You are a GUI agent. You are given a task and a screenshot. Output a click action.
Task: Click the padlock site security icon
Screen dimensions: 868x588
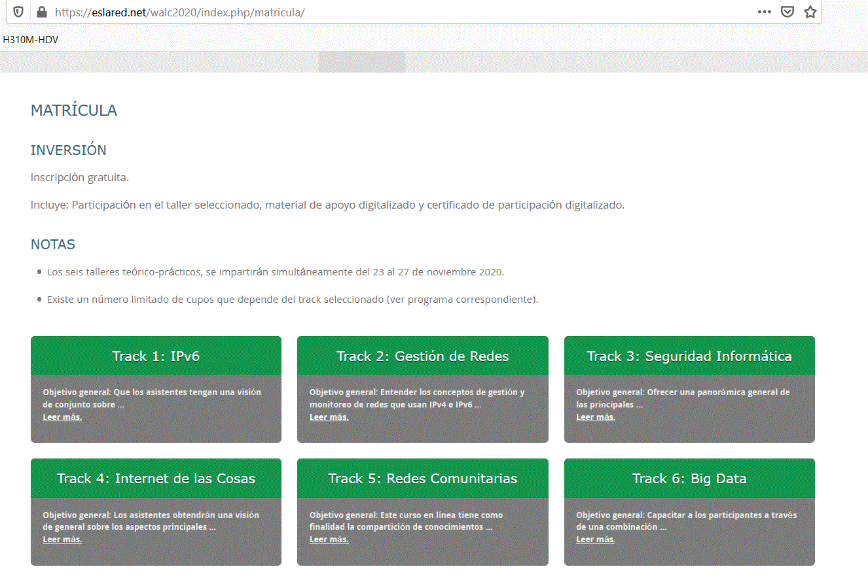click(x=42, y=12)
